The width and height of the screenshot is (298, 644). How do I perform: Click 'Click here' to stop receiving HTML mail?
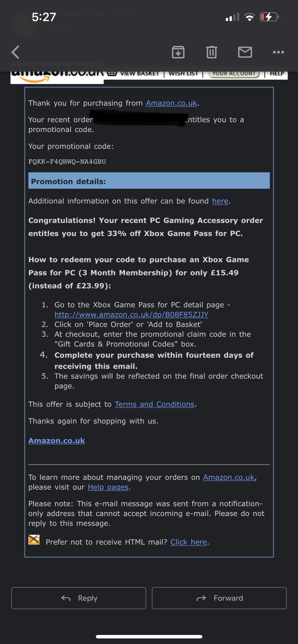(x=189, y=542)
